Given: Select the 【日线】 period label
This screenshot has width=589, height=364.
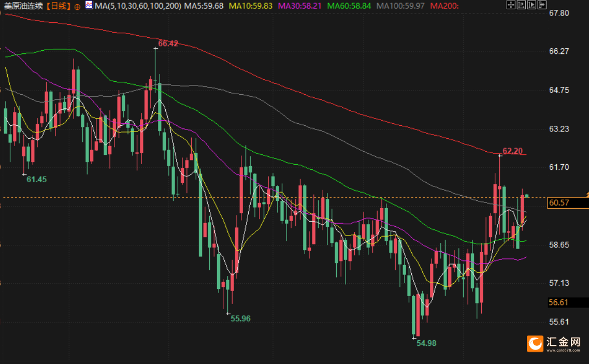Looking at the screenshot, I should [x=59, y=6].
